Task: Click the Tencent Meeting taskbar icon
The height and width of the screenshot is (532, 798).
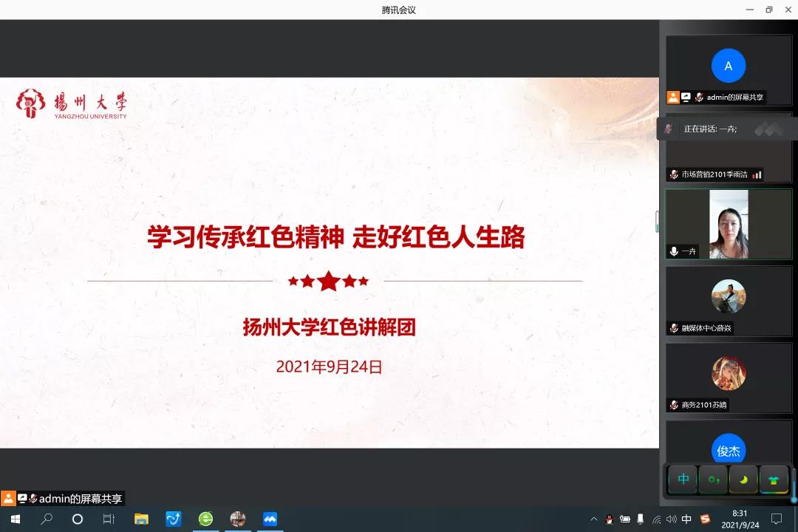Action: click(x=270, y=519)
